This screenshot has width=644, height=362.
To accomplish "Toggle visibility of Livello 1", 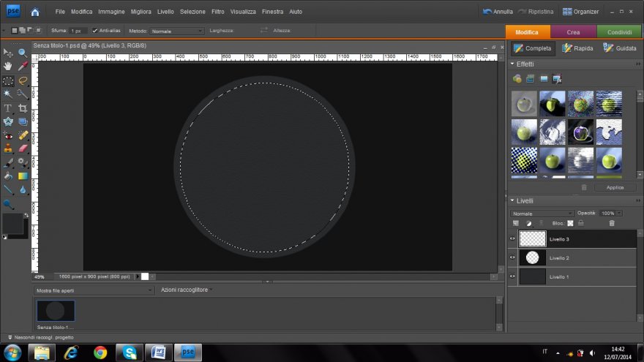I will [x=513, y=276].
